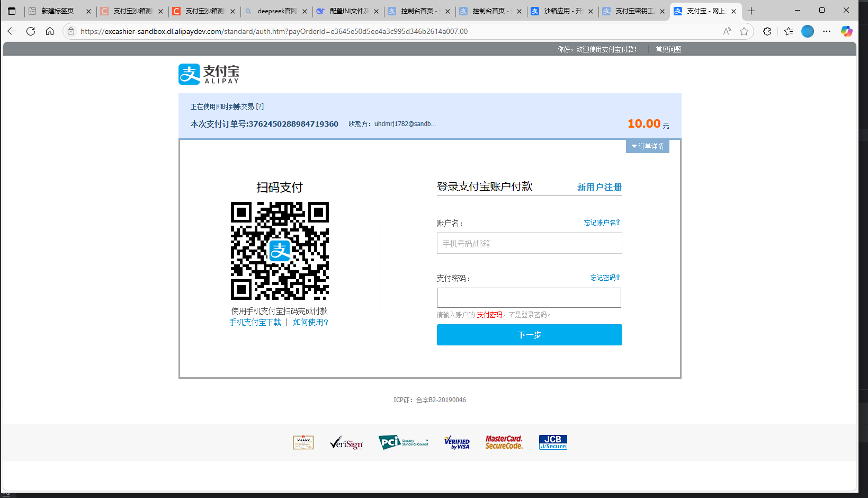
Task: Open a new browser tab
Action: click(x=751, y=11)
